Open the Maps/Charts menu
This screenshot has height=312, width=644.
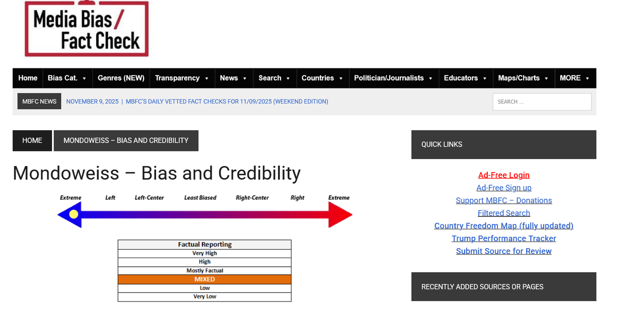coord(524,78)
